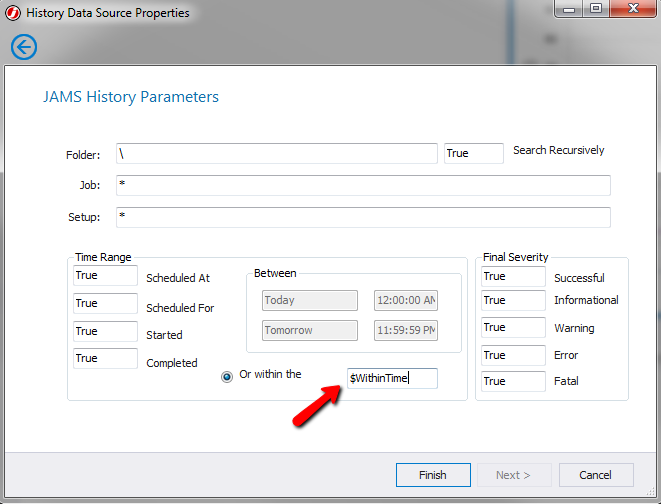Click the 'Final Severity' group title
The image size is (661, 504).
(516, 257)
